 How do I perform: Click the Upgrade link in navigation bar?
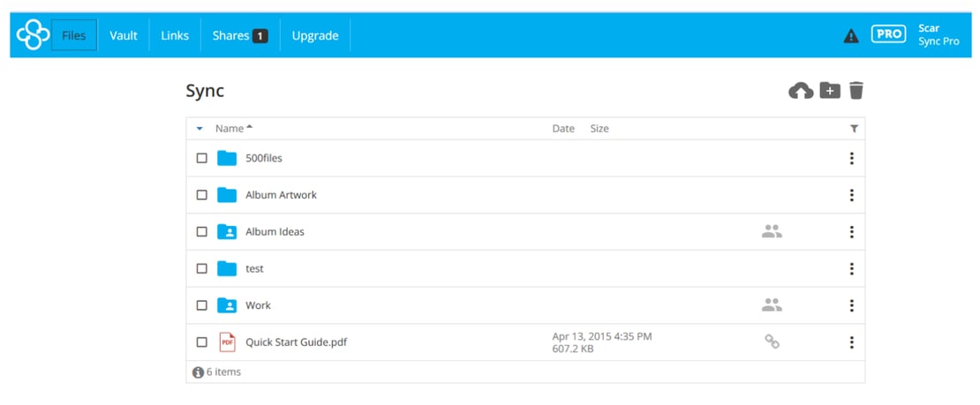tap(315, 35)
